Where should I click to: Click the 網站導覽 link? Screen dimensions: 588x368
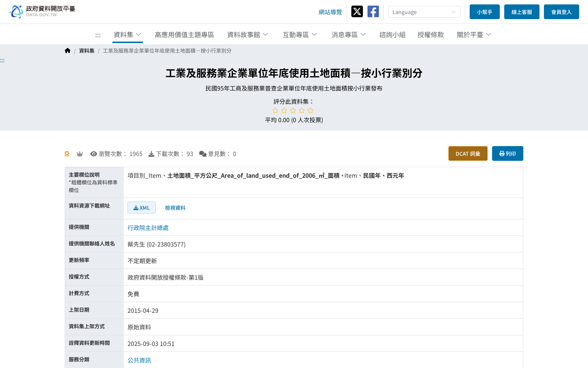click(330, 12)
